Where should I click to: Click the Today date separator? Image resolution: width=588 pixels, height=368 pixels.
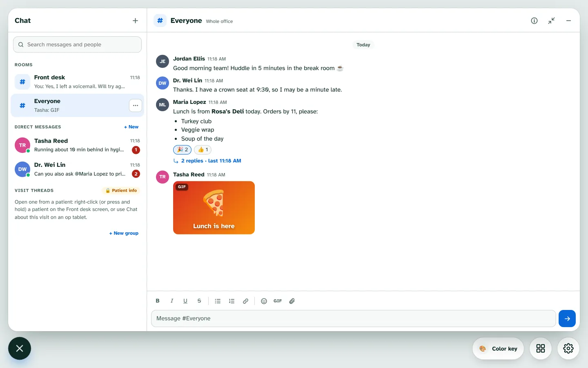(363, 45)
